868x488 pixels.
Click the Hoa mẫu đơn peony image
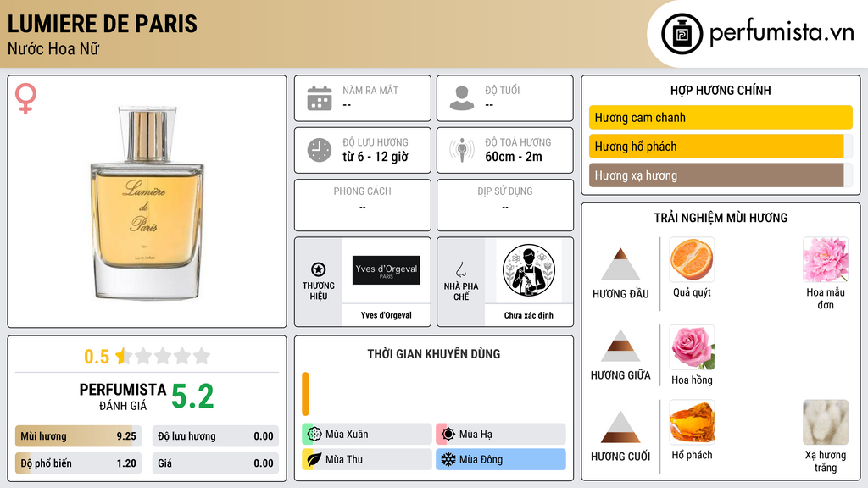click(x=826, y=259)
